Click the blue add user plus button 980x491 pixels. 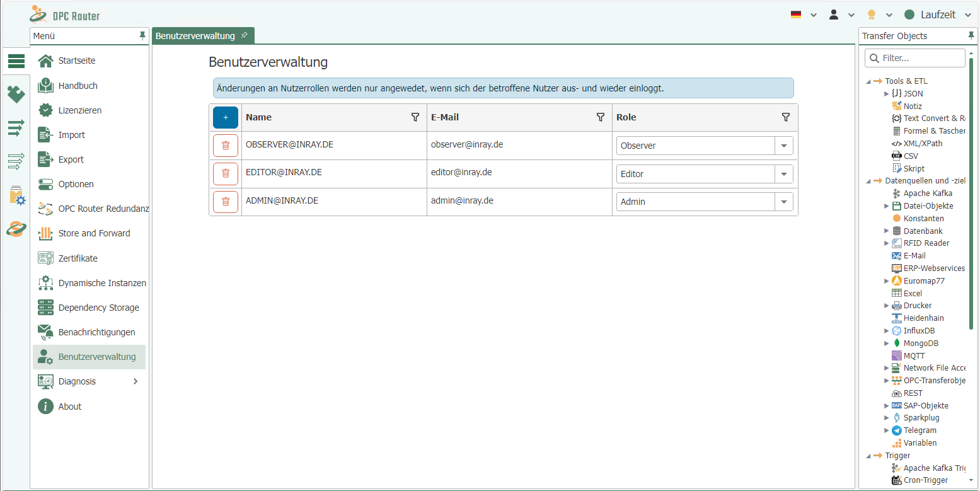[x=225, y=117]
